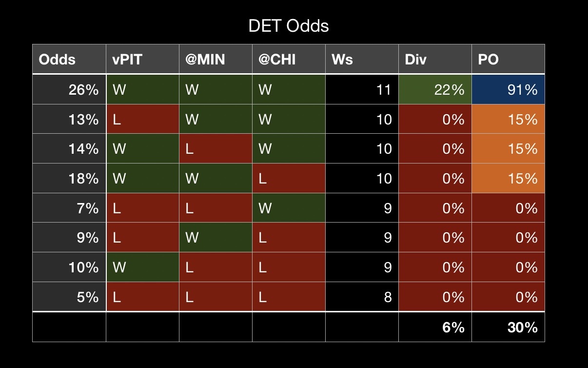
Task: Select the "Ws" column header
Action: coord(362,60)
